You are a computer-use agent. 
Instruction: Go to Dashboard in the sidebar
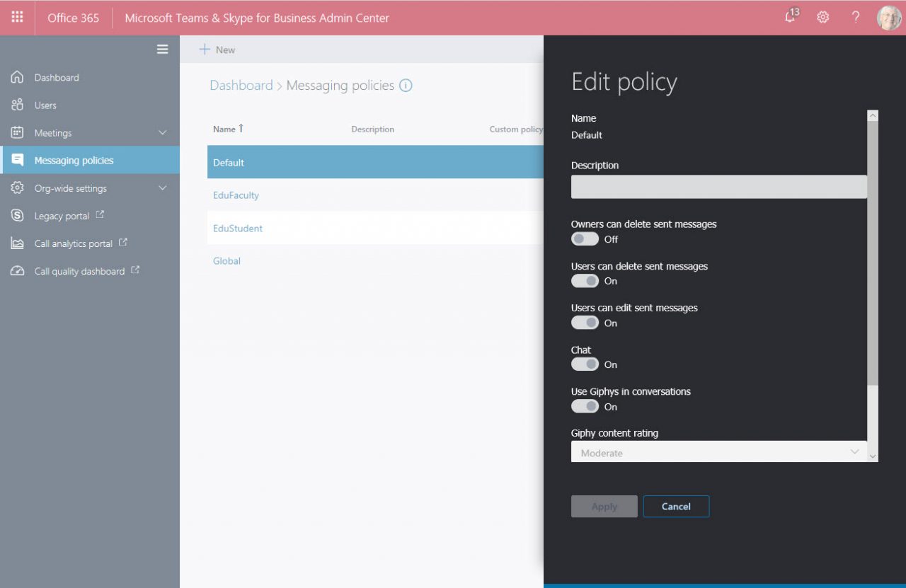point(57,78)
